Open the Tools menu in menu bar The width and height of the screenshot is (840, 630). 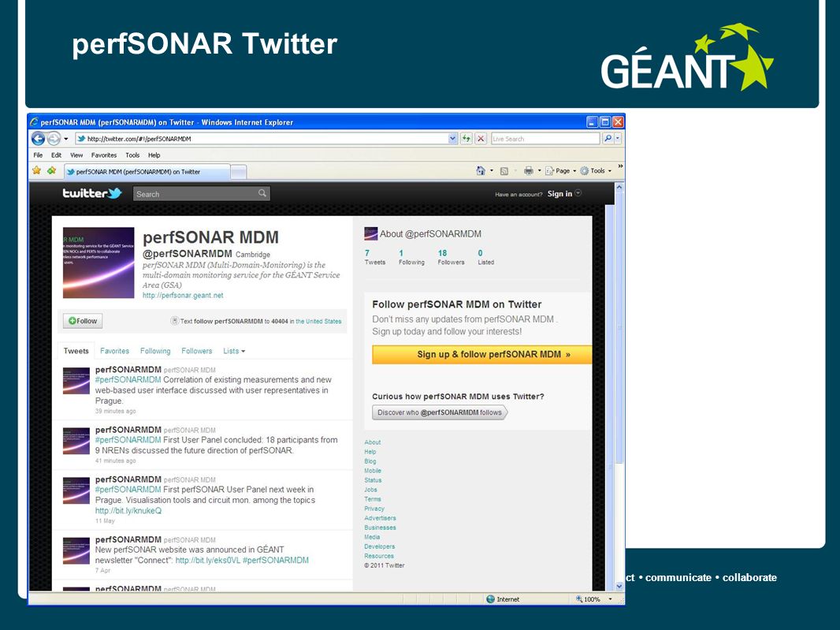pos(132,155)
